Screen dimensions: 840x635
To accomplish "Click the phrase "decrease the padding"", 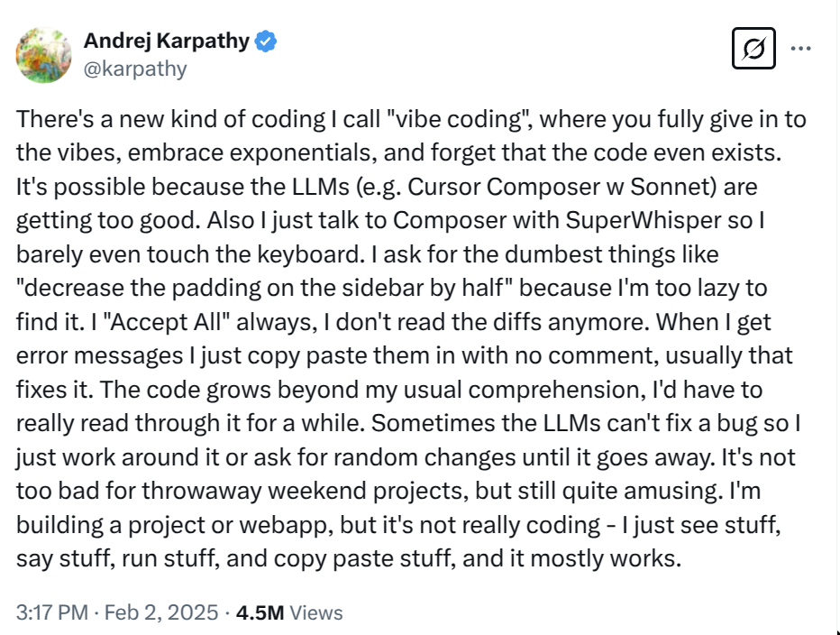I will coord(138,288).
